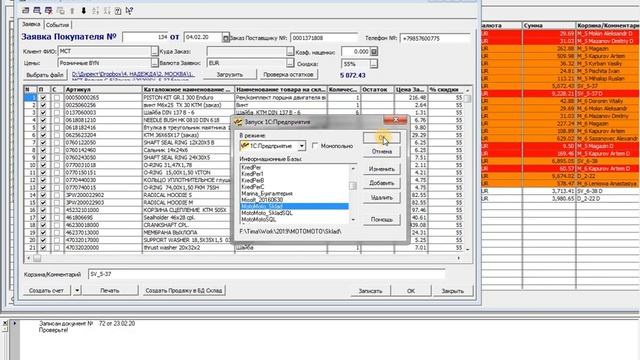This screenshot has height=360, width=640.
Task: Click the Сумма column header in the background list
Action: coord(549,25)
